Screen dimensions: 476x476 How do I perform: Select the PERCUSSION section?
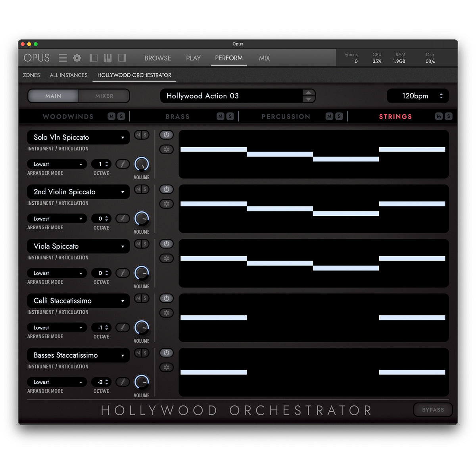click(286, 117)
